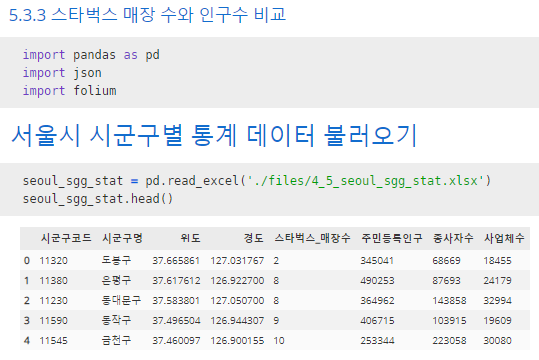Click cell '11230'
Screen dimensions: 539x360
54,301
